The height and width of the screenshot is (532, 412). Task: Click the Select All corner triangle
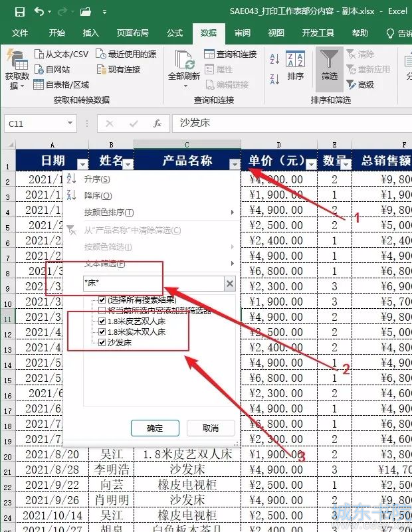[x=11, y=145]
